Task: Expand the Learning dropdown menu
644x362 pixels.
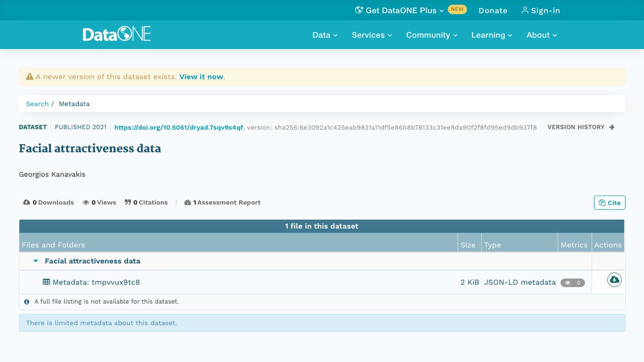Action: [492, 35]
